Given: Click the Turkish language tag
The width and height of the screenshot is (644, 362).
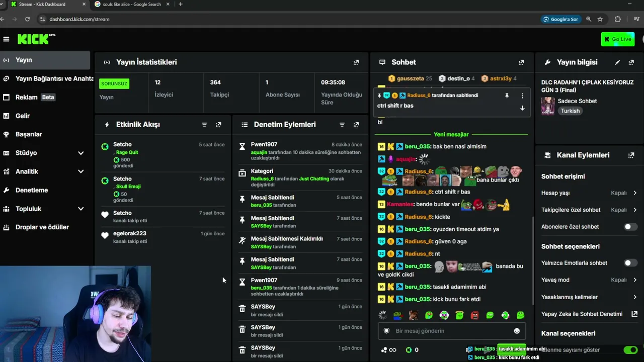Looking at the screenshot, I should pyautogui.click(x=571, y=111).
